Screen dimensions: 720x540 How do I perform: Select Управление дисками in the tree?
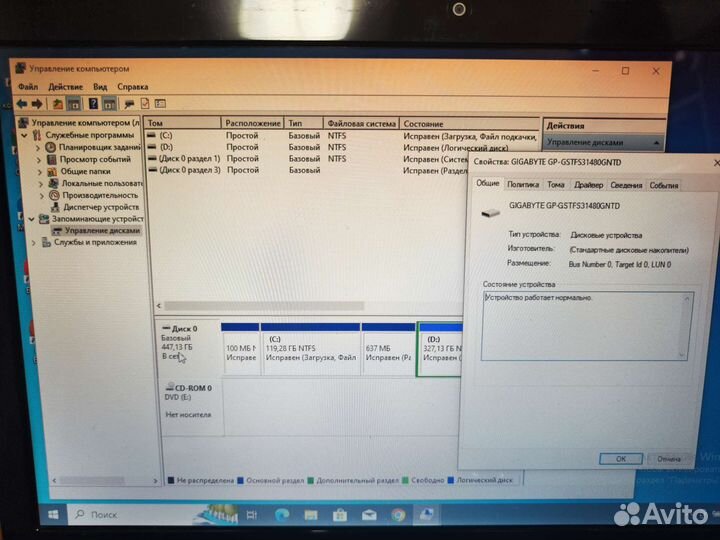pyautogui.click(x=101, y=231)
